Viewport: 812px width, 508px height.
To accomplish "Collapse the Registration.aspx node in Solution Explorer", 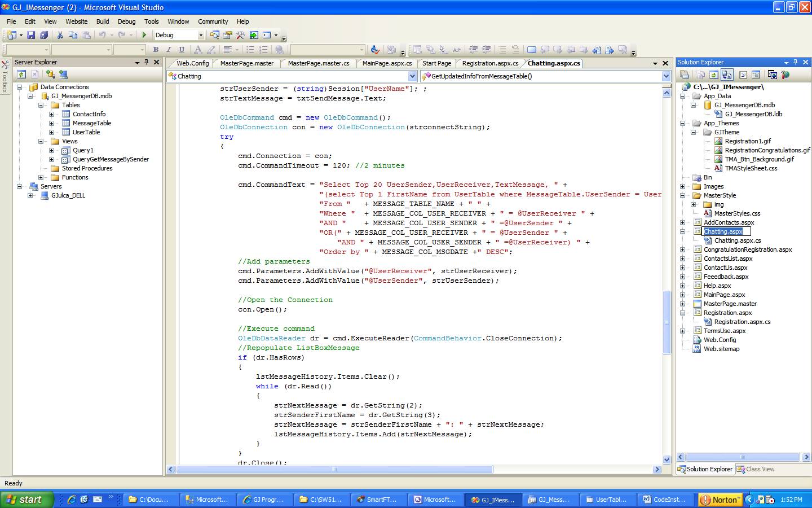I will pyautogui.click(x=682, y=313).
